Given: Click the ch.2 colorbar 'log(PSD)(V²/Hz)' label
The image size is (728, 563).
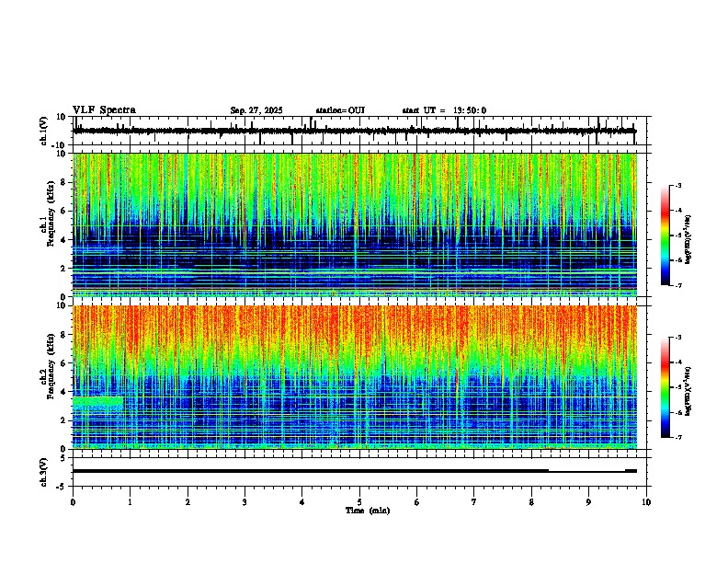Looking at the screenshot, I should (688, 391).
